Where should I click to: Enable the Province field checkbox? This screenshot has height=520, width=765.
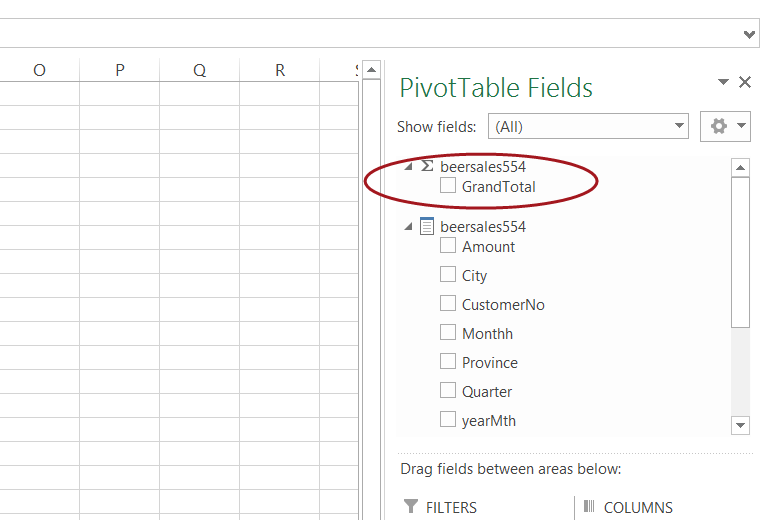(x=448, y=362)
